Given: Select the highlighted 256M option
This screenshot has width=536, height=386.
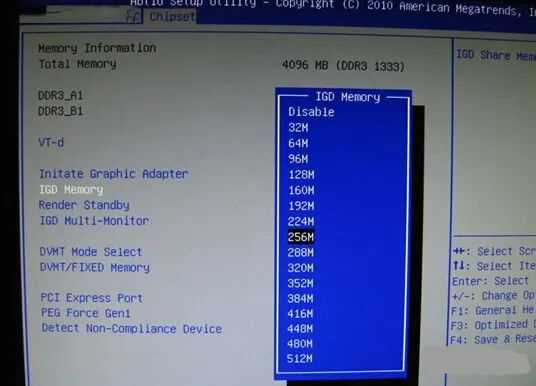Looking at the screenshot, I should click(x=301, y=237).
